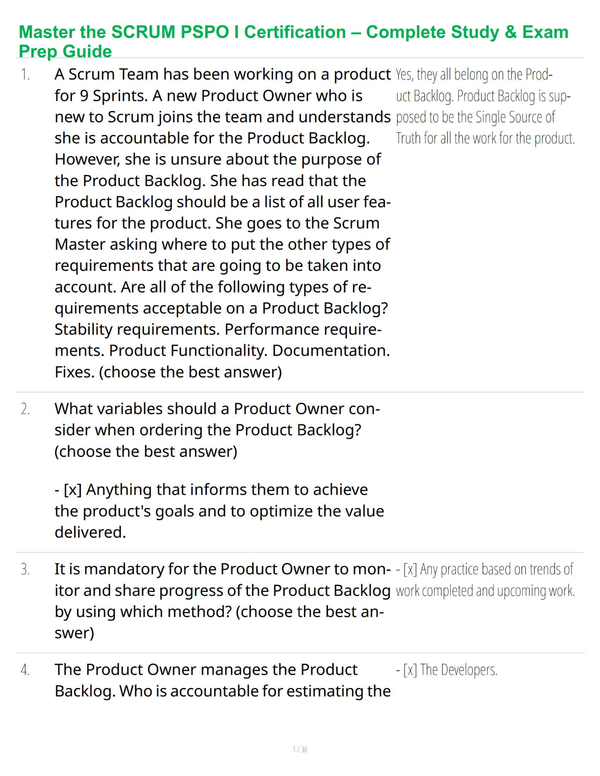Select question number 1 marker
Screen dimensions: 600x776
(25, 75)
